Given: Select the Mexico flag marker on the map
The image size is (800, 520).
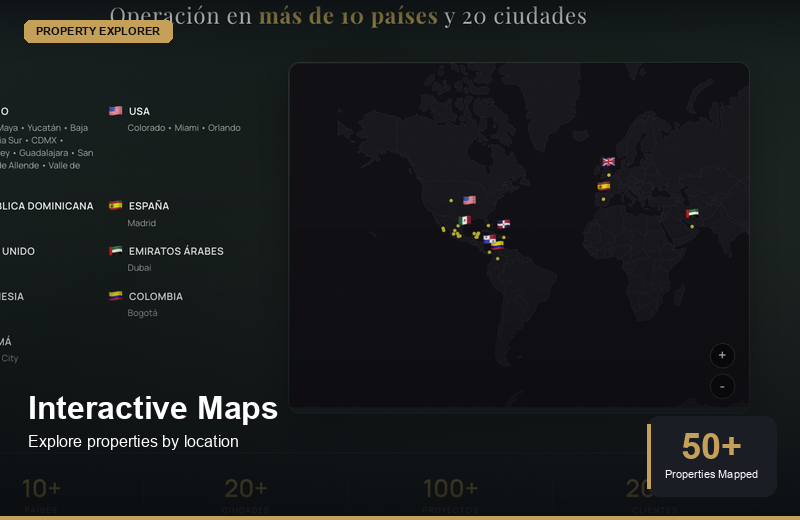Looking at the screenshot, I should pos(464,220).
